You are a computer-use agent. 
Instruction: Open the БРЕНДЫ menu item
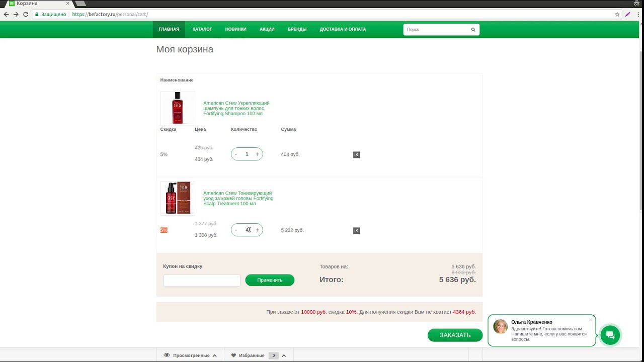tap(297, 29)
